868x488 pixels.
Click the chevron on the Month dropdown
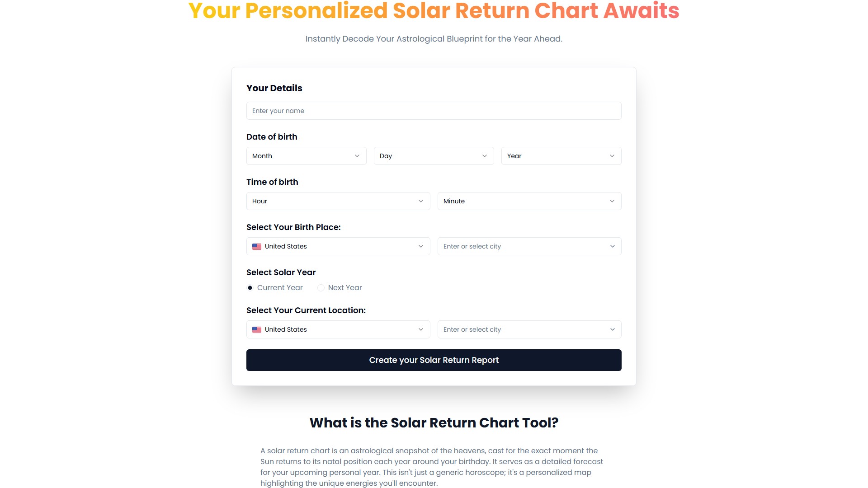point(357,156)
